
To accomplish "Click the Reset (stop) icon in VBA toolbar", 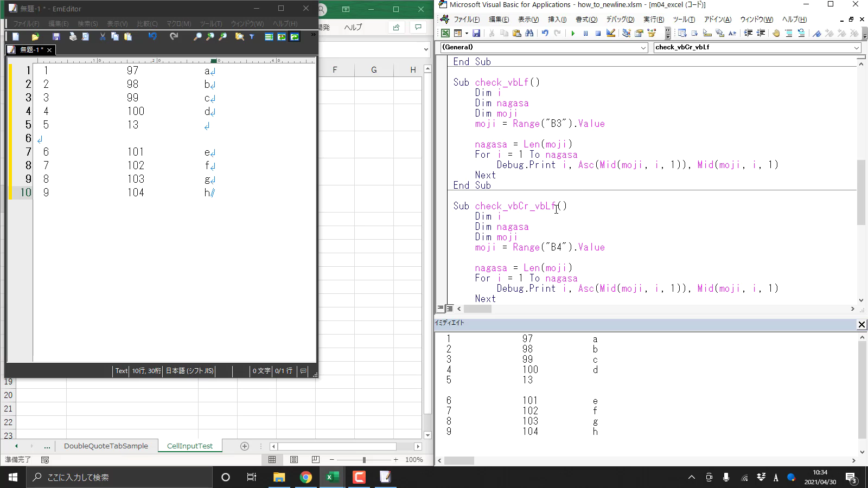I will 598,34.
